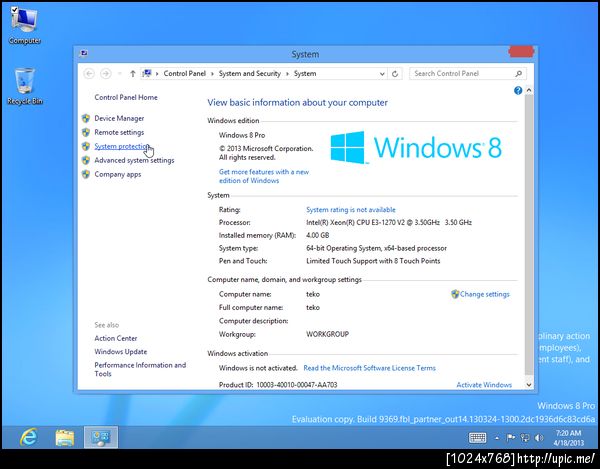Click shield icon beside Remote settings

(86, 132)
